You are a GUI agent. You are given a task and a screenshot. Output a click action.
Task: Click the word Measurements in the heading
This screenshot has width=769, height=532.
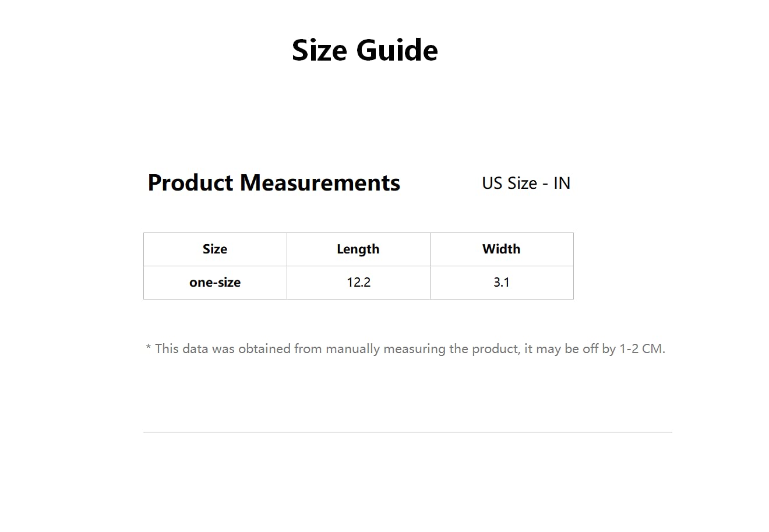(x=320, y=183)
